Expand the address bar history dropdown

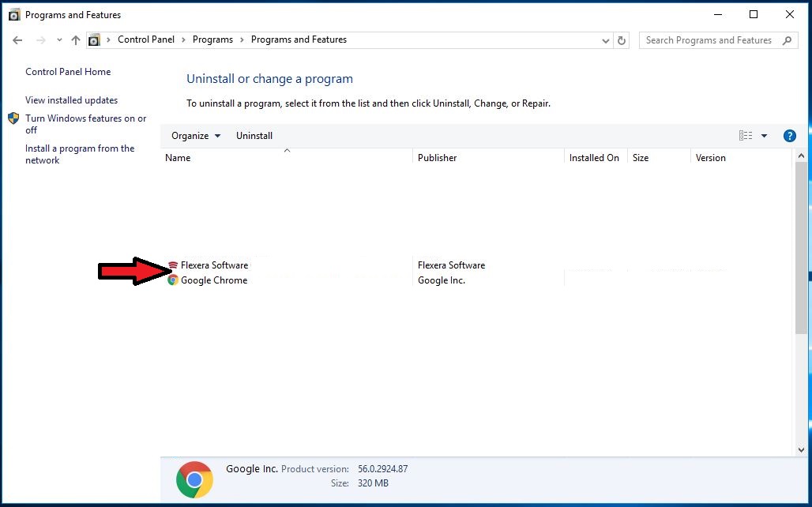(606, 40)
